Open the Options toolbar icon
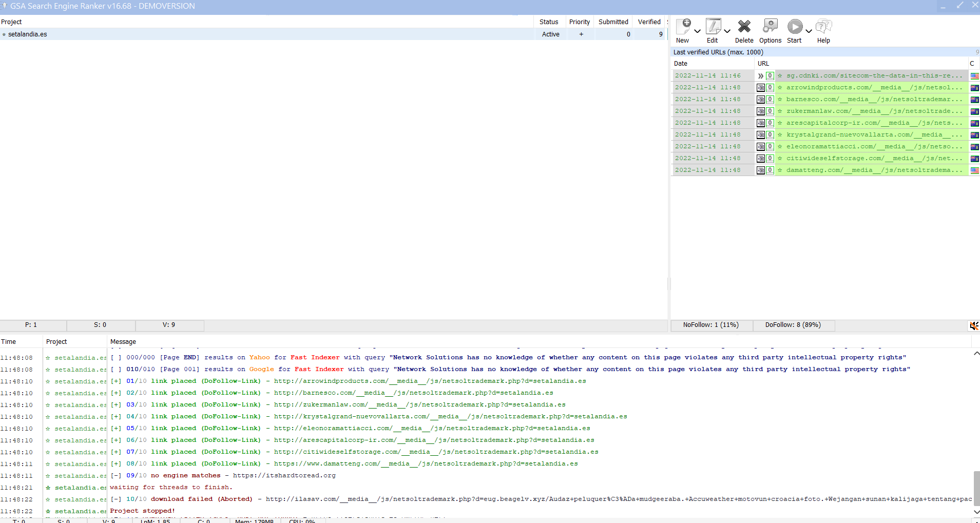This screenshot has height=523, width=980. pos(770,26)
